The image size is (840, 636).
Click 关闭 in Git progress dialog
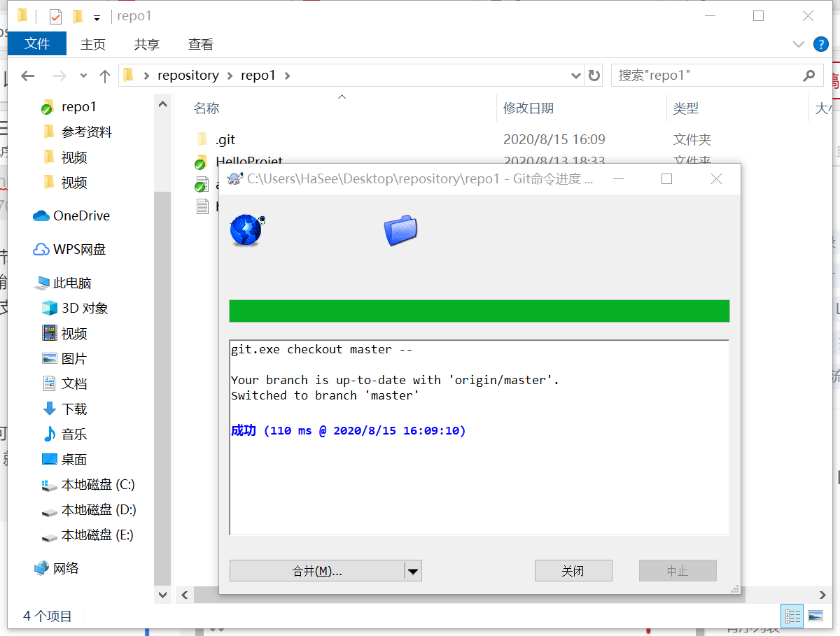click(573, 571)
